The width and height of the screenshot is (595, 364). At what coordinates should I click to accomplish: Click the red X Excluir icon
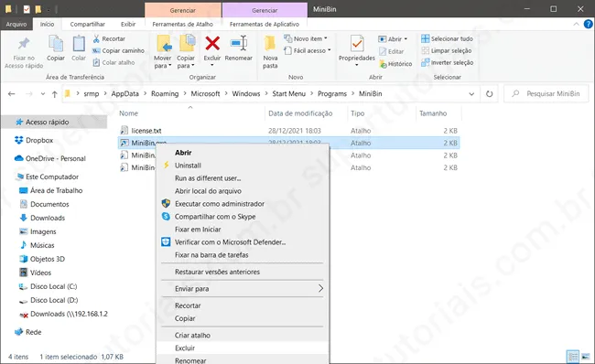[212, 43]
